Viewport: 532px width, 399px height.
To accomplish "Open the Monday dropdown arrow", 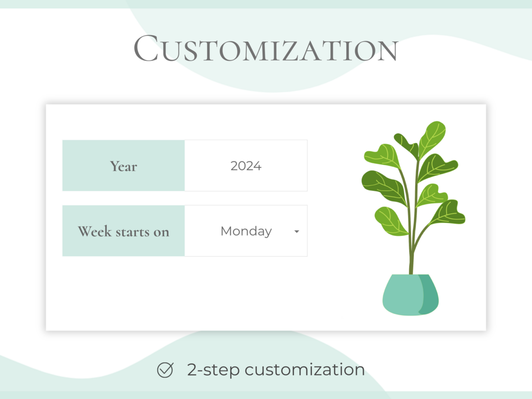I will click(x=296, y=232).
